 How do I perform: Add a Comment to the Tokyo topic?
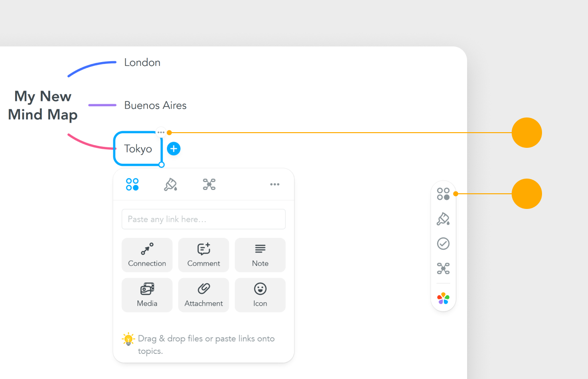click(203, 255)
